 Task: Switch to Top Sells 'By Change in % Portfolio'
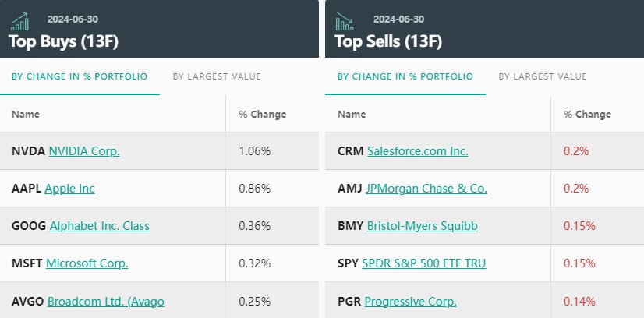[x=405, y=76]
